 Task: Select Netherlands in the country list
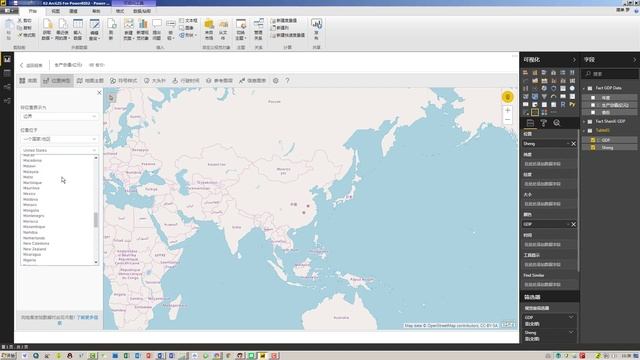pyautogui.click(x=34, y=238)
